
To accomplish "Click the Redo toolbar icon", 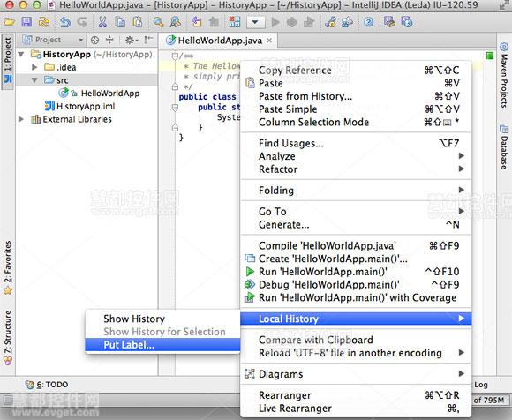I will [82, 22].
